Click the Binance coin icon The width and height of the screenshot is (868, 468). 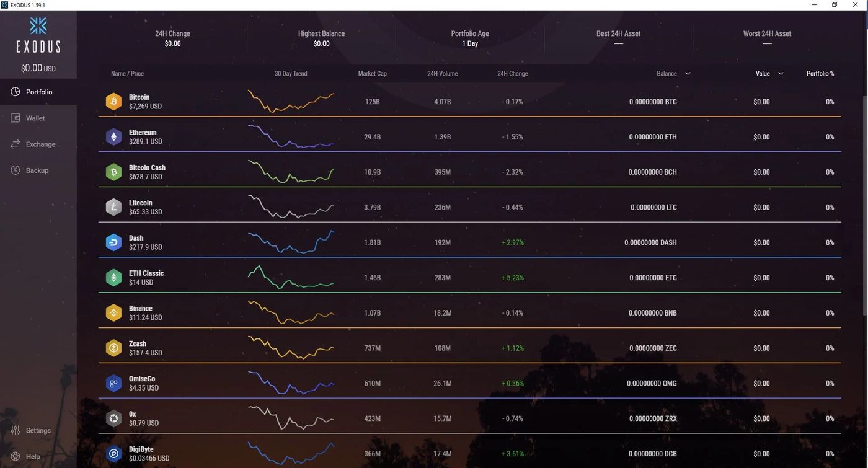(113, 313)
